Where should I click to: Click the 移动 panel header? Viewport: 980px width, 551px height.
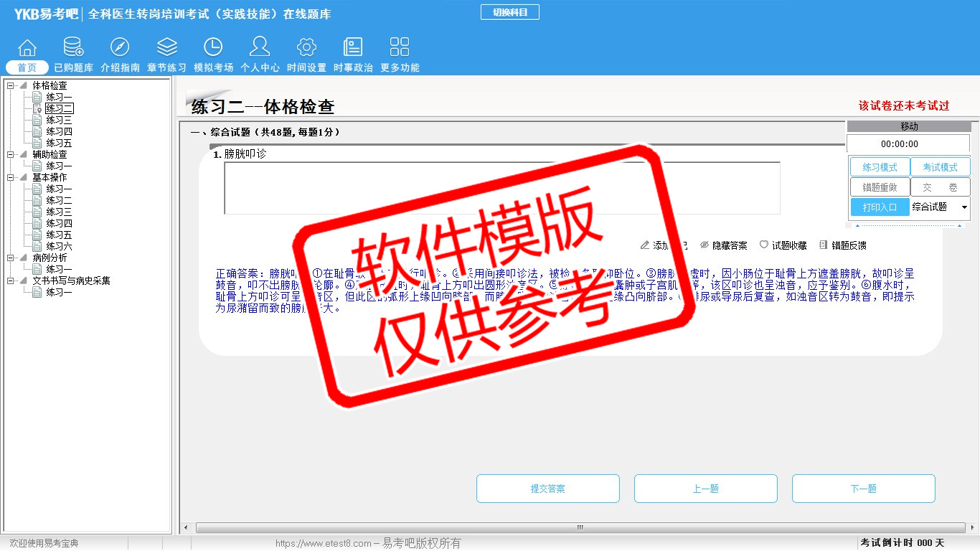(909, 126)
